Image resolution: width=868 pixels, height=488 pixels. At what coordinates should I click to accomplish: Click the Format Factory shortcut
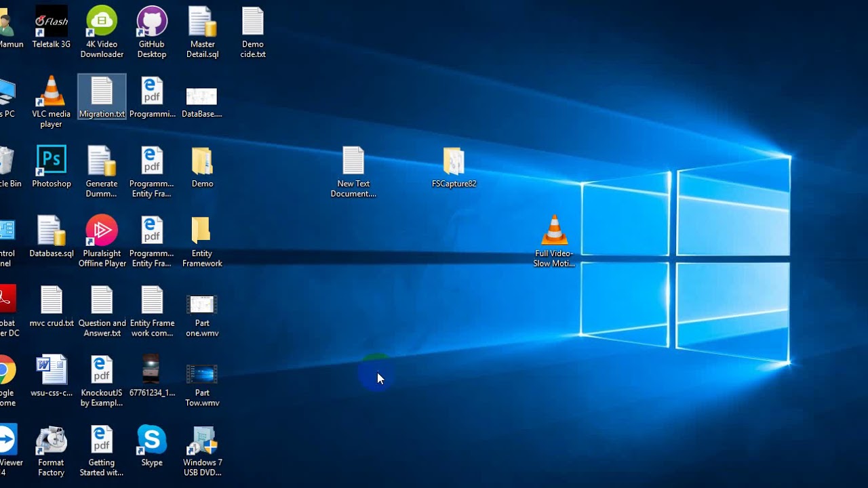[51, 451]
